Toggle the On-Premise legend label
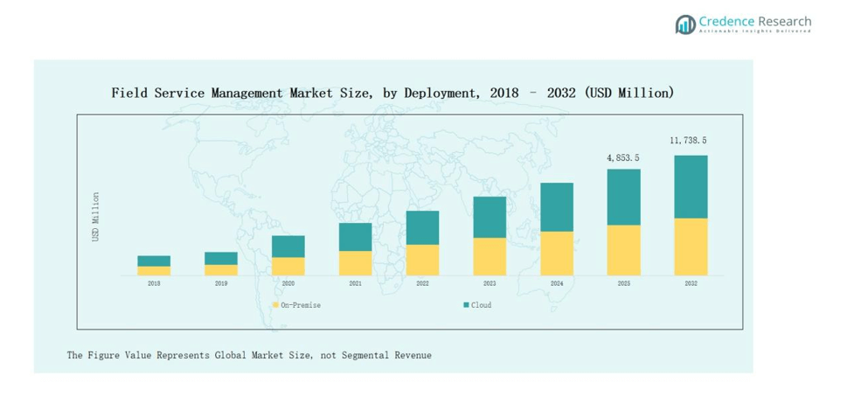This screenshot has height=417, width=868. (x=300, y=305)
